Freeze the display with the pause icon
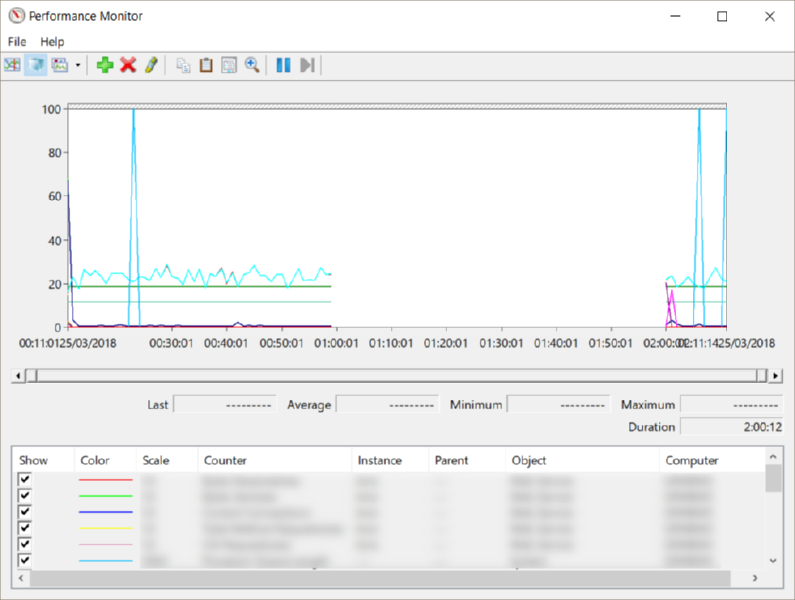This screenshot has height=600, width=795. coord(283,65)
